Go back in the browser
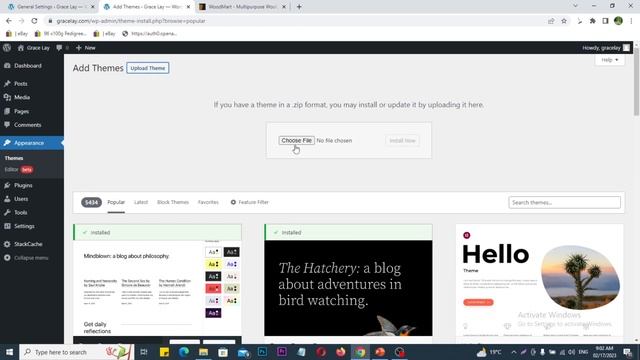This screenshot has height=360, width=640. (9, 21)
